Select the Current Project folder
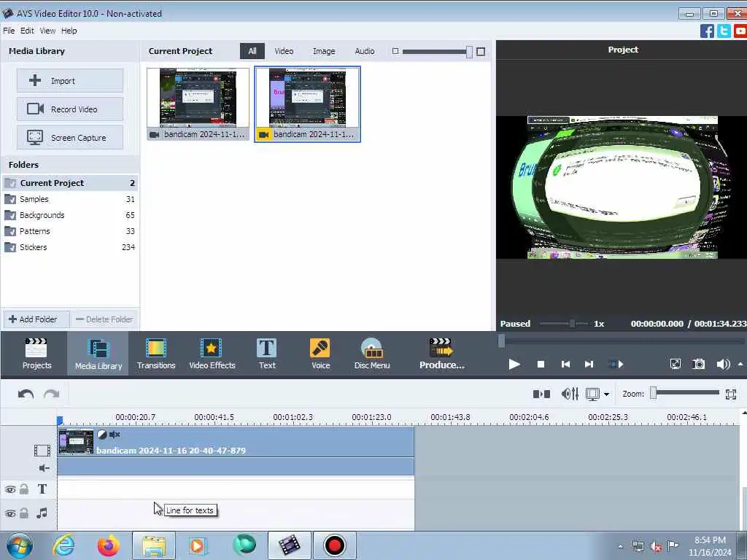747x560 pixels. [70, 183]
